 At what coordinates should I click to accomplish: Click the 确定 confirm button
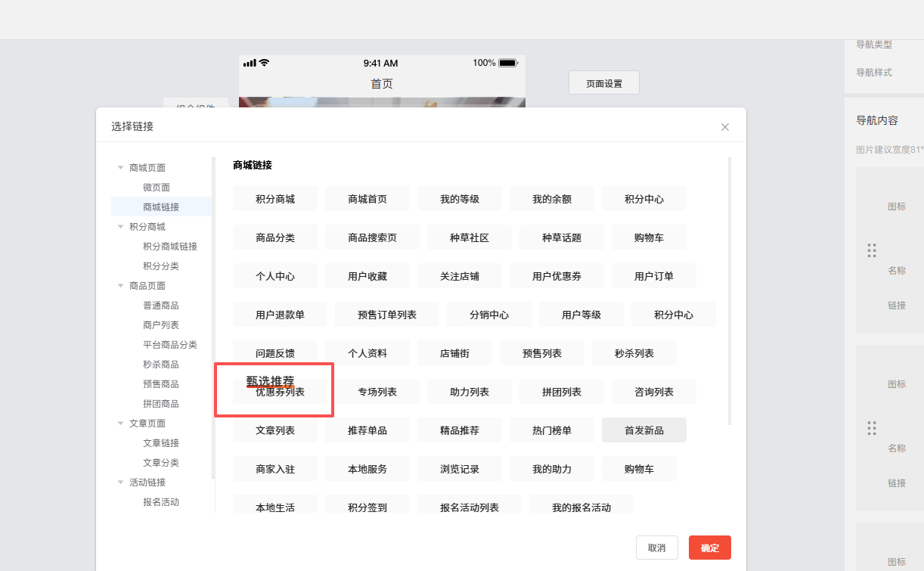click(x=709, y=548)
